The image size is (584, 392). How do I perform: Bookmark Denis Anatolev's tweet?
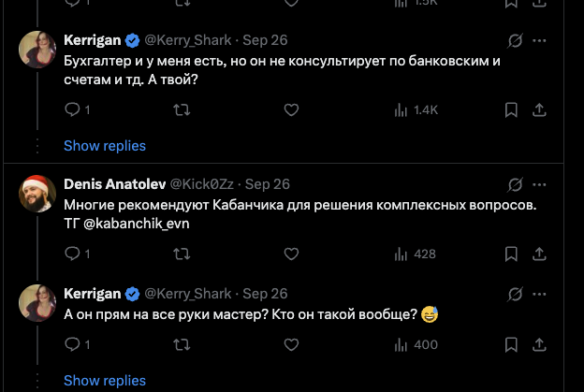click(x=511, y=254)
